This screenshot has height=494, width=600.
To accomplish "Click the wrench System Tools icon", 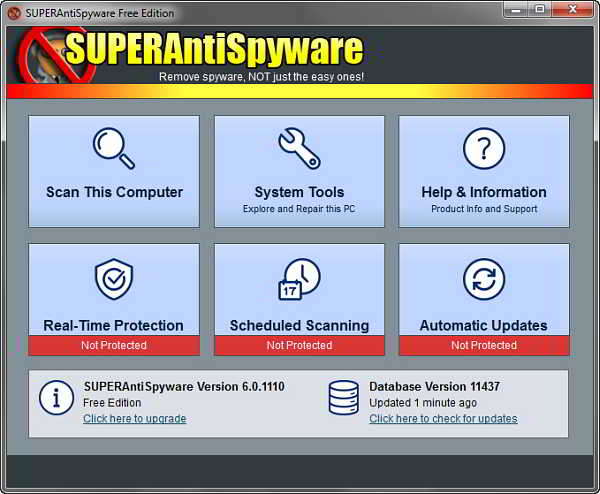I will pyautogui.click(x=299, y=149).
